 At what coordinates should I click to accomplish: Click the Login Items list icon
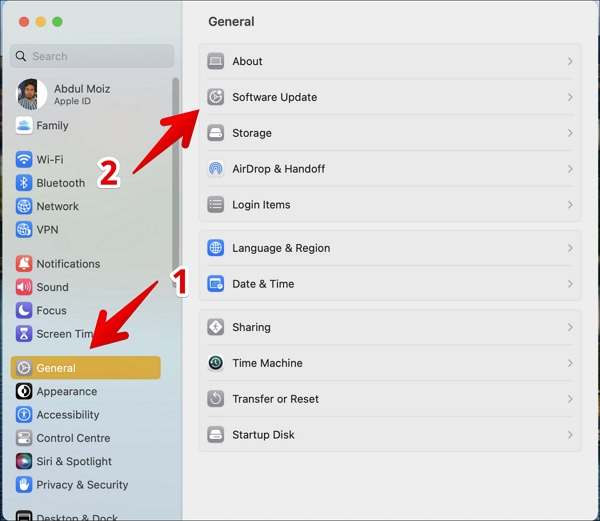tap(215, 205)
